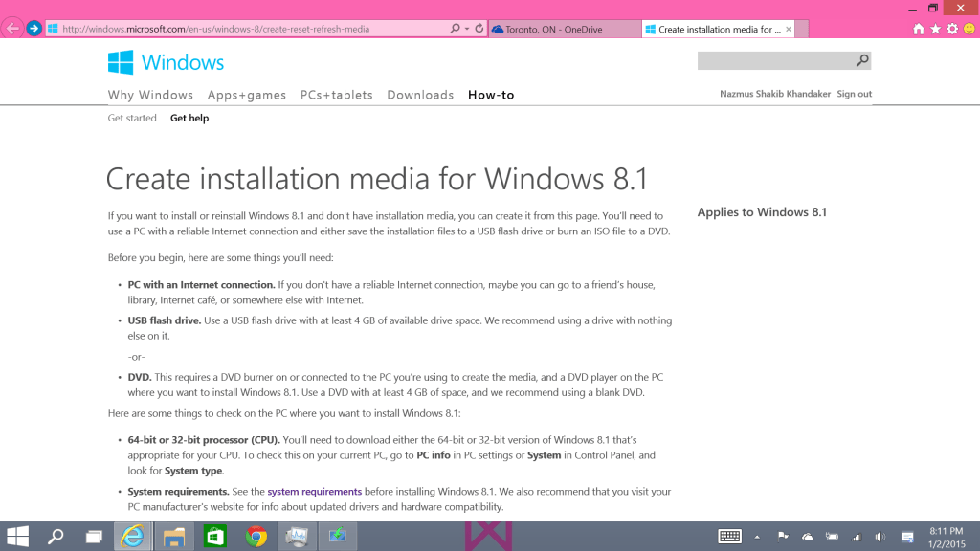
Task: Go back with the browser Back arrow
Action: pyautogui.click(x=12, y=29)
